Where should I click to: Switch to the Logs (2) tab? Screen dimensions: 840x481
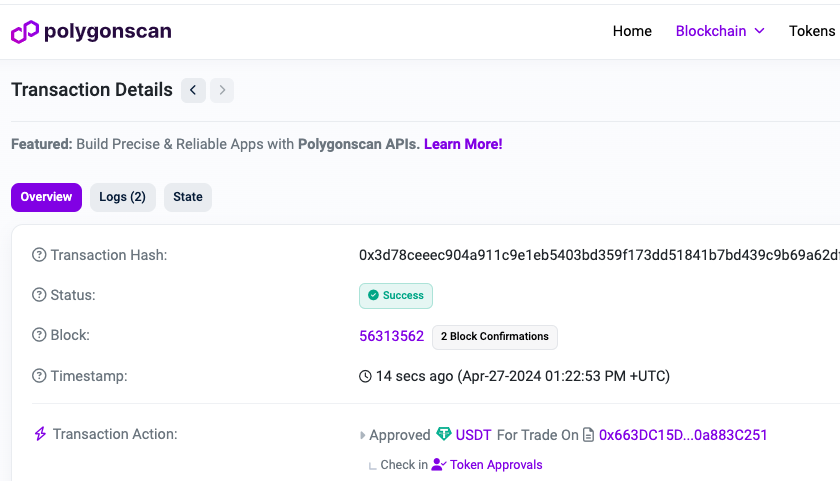tap(123, 197)
